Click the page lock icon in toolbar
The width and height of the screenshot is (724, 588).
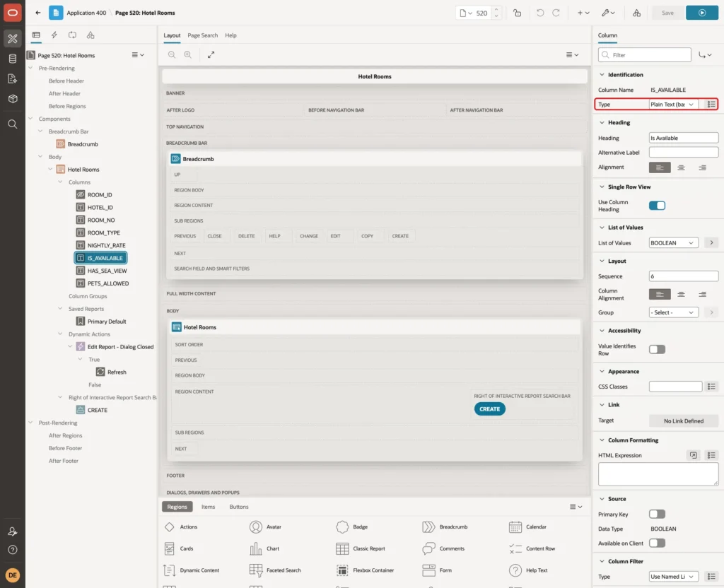(517, 13)
